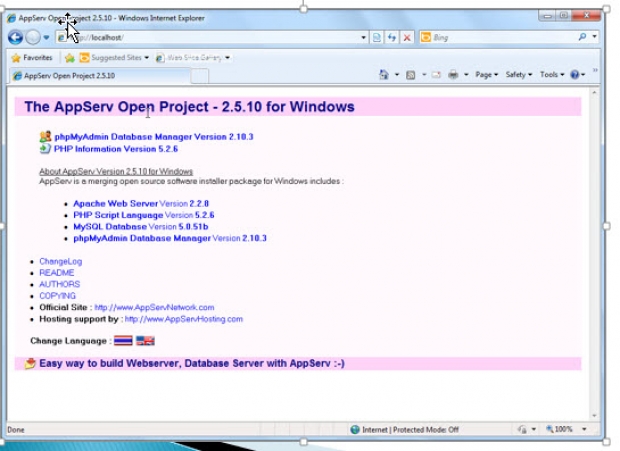
Task: Visit http://www.AppServHosting.com hosting link
Action: coord(184,319)
